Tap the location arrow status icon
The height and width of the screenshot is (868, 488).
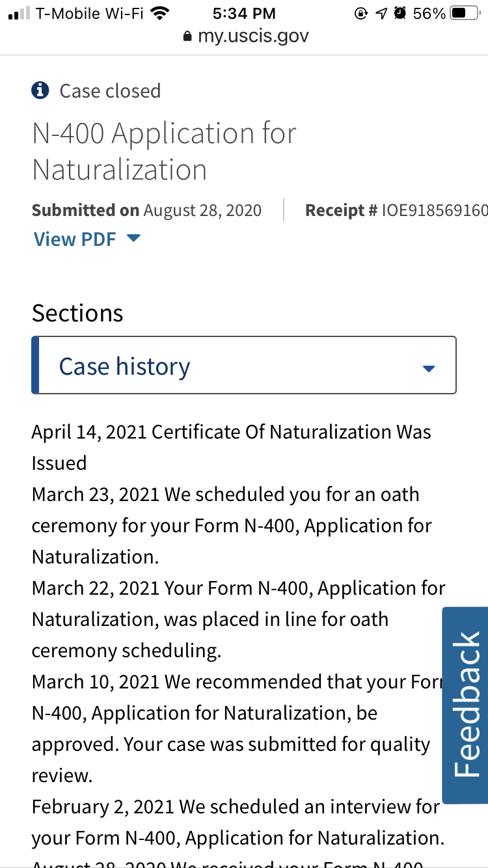click(x=381, y=13)
